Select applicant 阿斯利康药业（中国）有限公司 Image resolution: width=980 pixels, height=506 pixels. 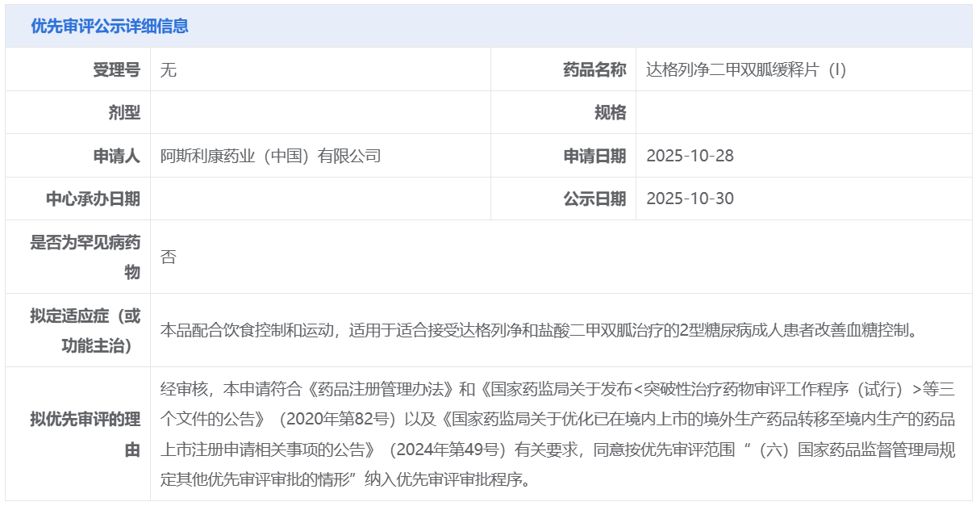click(270, 156)
